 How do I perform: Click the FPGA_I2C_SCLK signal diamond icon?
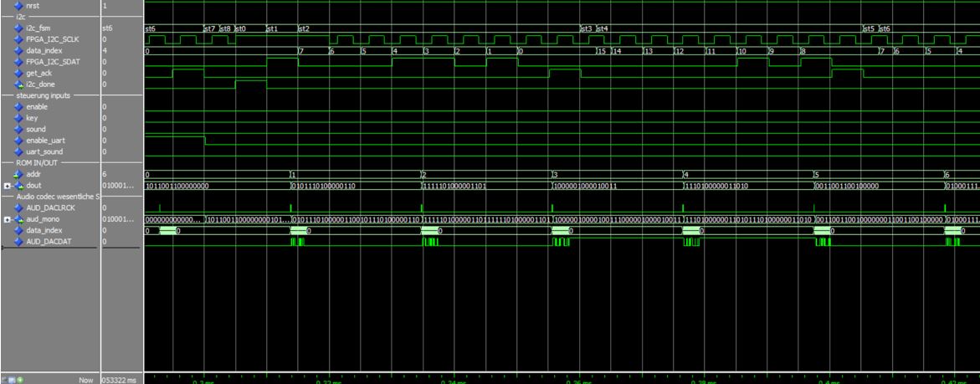(x=18, y=39)
